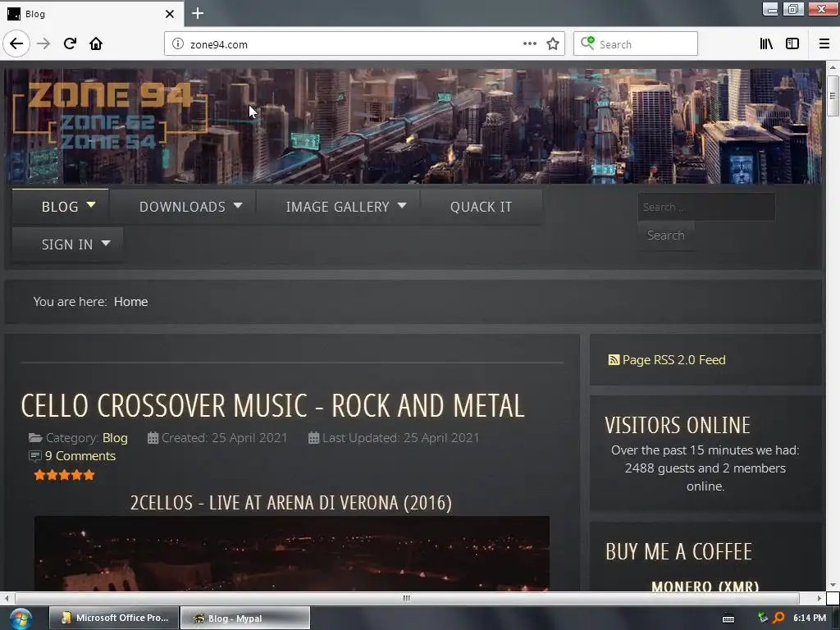Image resolution: width=840 pixels, height=630 pixels.
Task: Toggle the browser sidebar icon
Action: pyautogui.click(x=792, y=44)
